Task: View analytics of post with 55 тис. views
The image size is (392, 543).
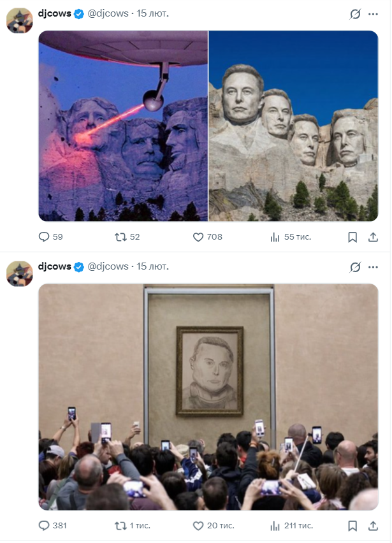Action: point(275,237)
